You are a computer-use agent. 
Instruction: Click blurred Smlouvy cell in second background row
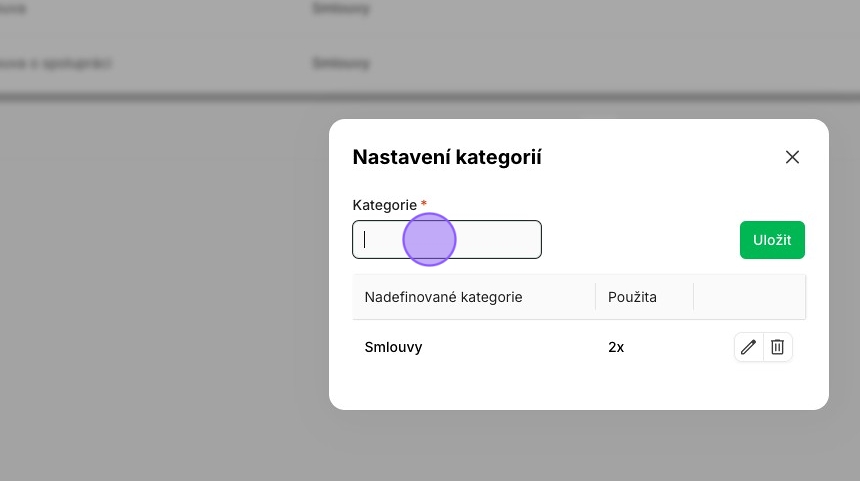(x=340, y=63)
